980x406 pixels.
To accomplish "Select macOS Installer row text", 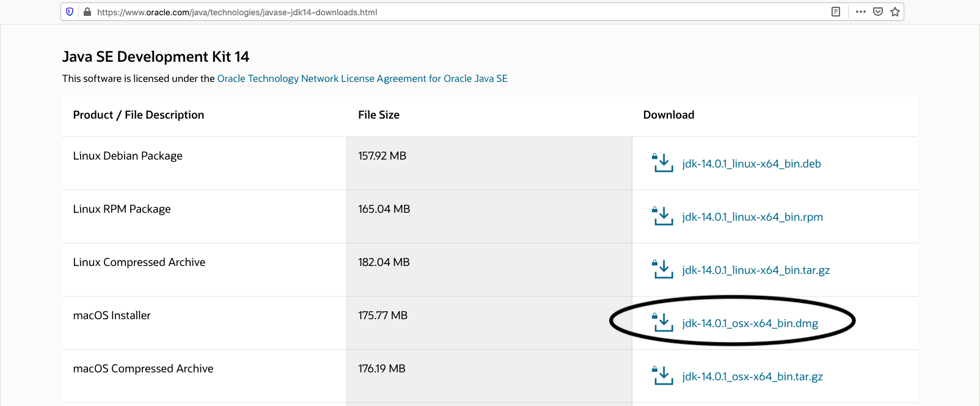I will pyautogui.click(x=112, y=316).
